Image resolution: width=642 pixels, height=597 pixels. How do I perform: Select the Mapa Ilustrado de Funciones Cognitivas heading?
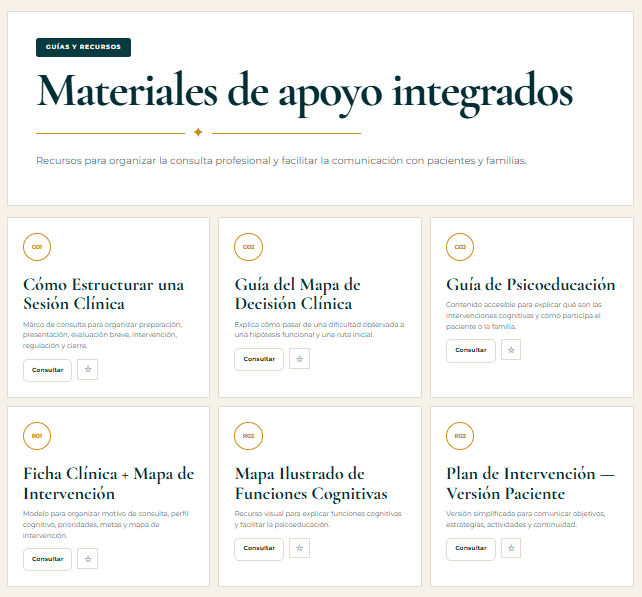(311, 484)
